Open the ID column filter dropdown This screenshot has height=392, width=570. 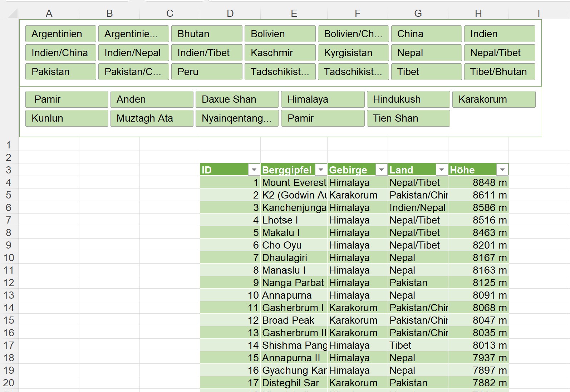[x=254, y=170]
